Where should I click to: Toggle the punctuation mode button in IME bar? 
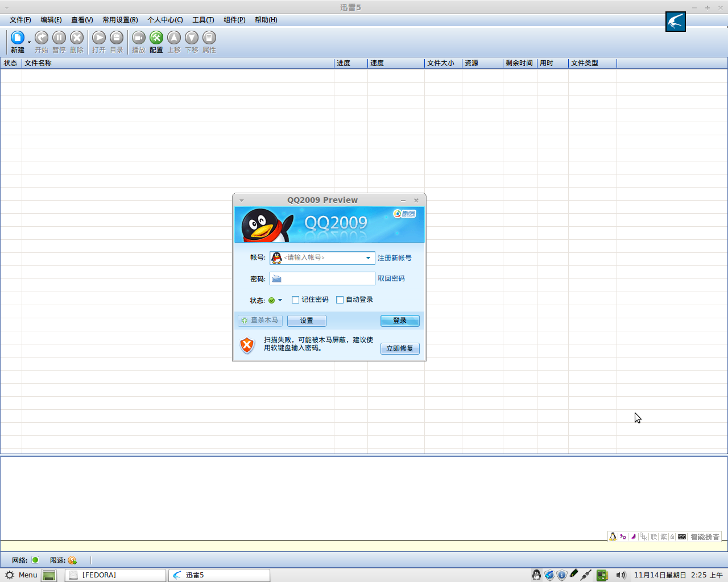(x=623, y=537)
